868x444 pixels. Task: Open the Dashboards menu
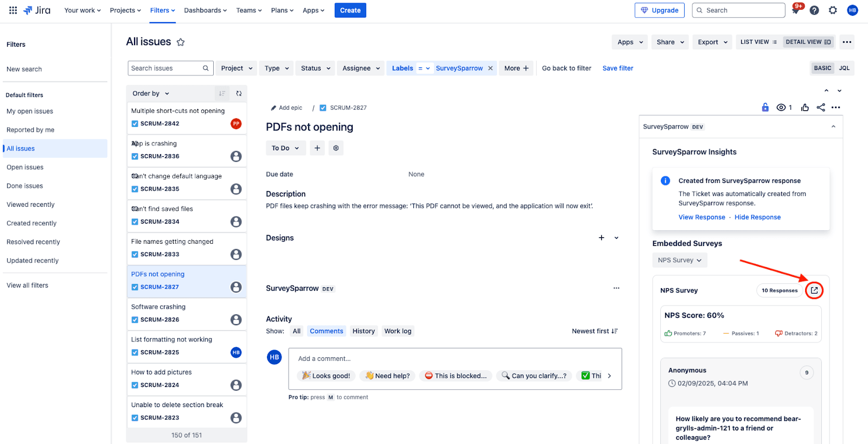point(205,10)
